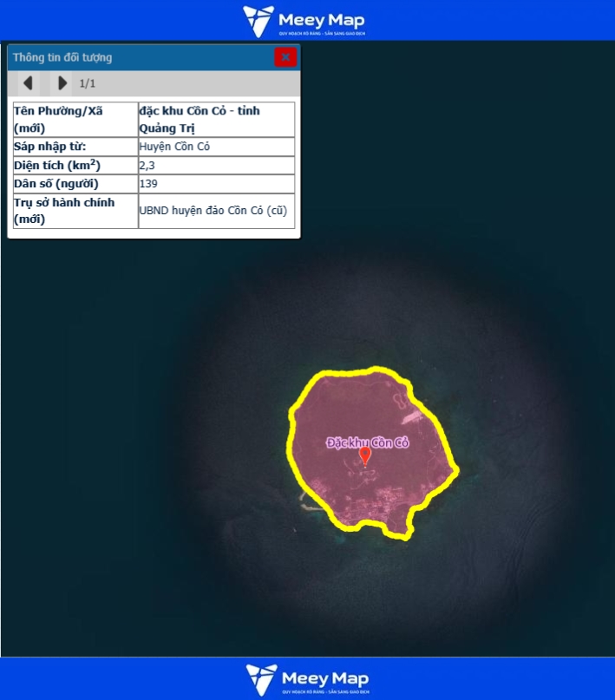The width and height of the screenshot is (615, 700).
Task: Click the Thông tin đối tượng title bar
Action: pos(130,57)
